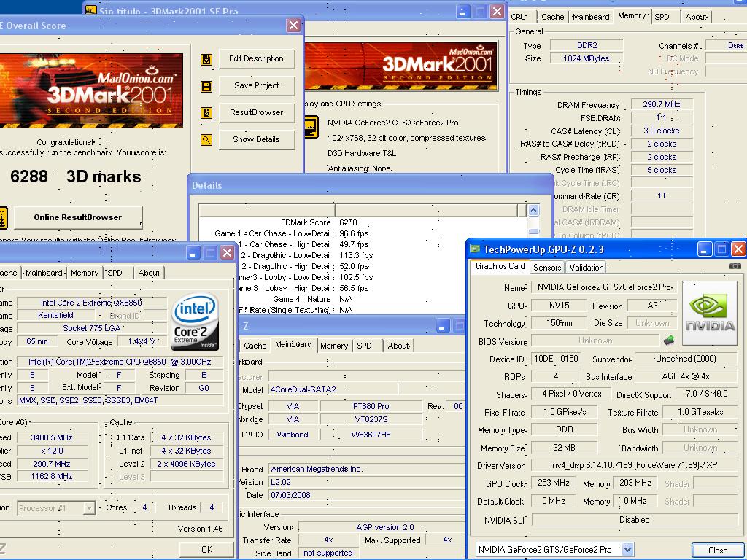This screenshot has height=560, width=747.
Task: Open Mainboard tab in top-right CPU-Z
Action: (591, 17)
